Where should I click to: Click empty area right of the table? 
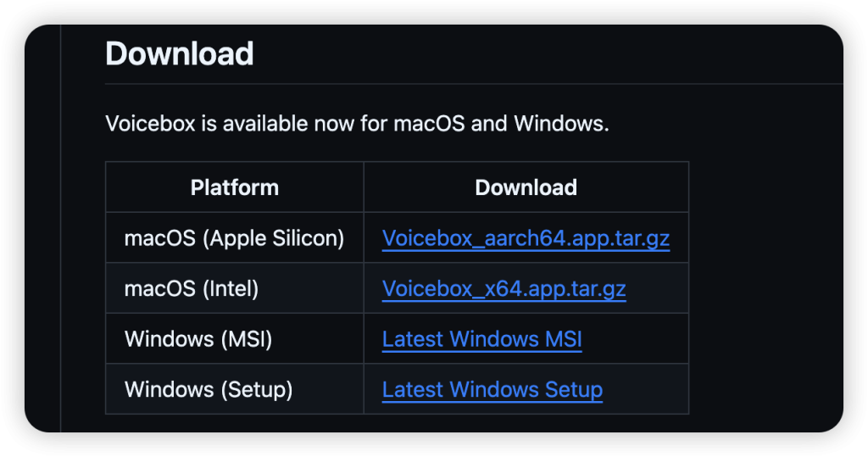tap(763, 288)
